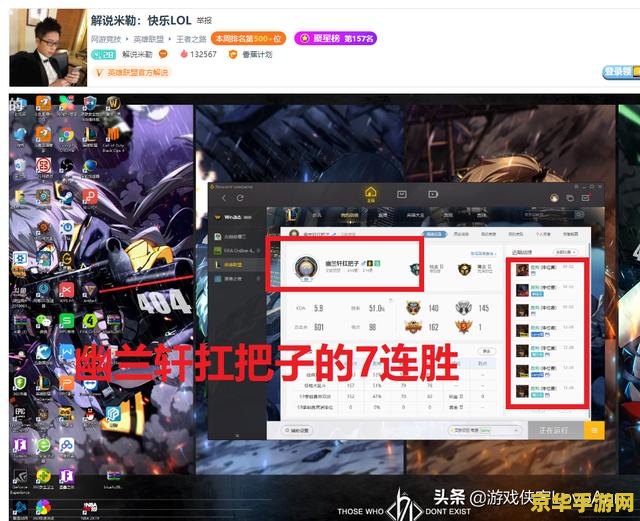Click the teal level 28 badge
This screenshot has width=640, height=521.
pos(104,54)
